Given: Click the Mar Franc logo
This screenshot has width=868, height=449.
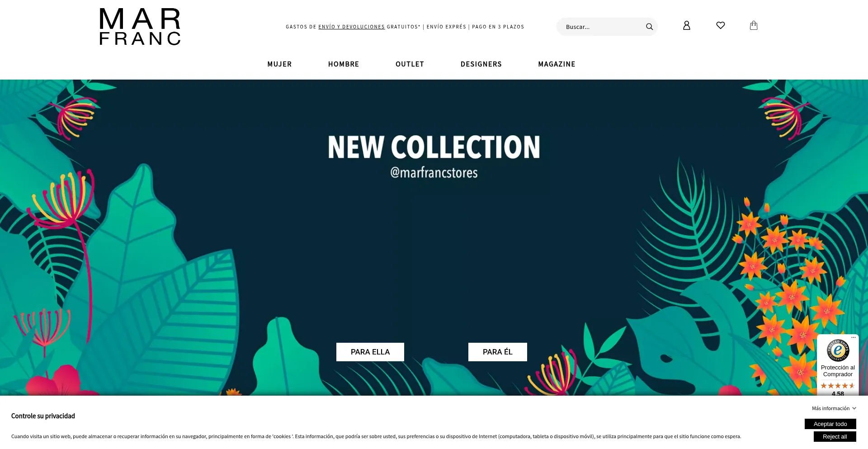Looking at the screenshot, I should 140,27.
